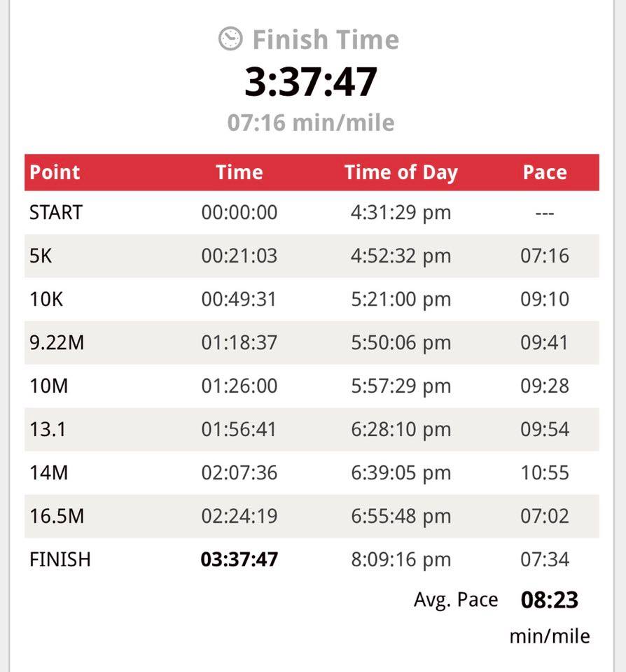Screen dimensions: 626x672
Task: Select the 07:16 min/mile subtitle
Action: click(311, 122)
